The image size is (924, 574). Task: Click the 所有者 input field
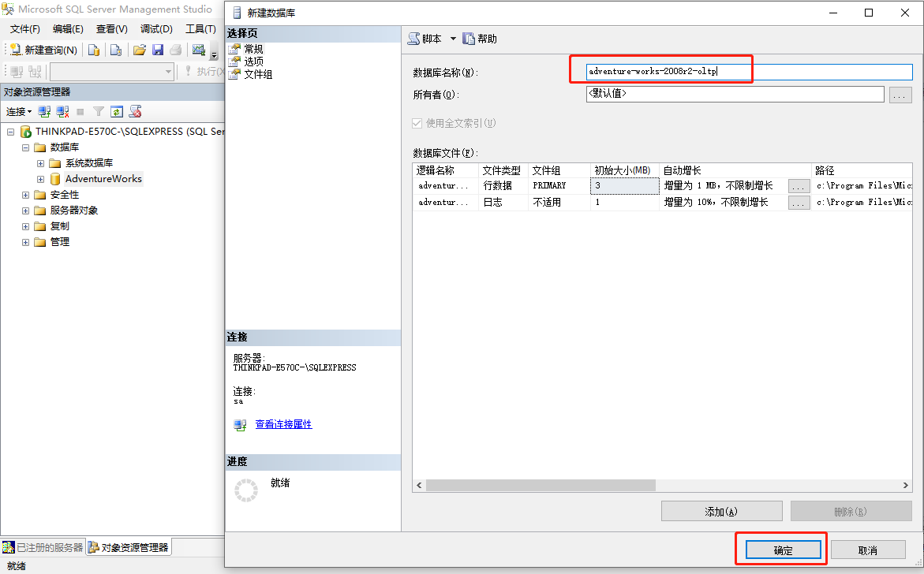pos(735,94)
